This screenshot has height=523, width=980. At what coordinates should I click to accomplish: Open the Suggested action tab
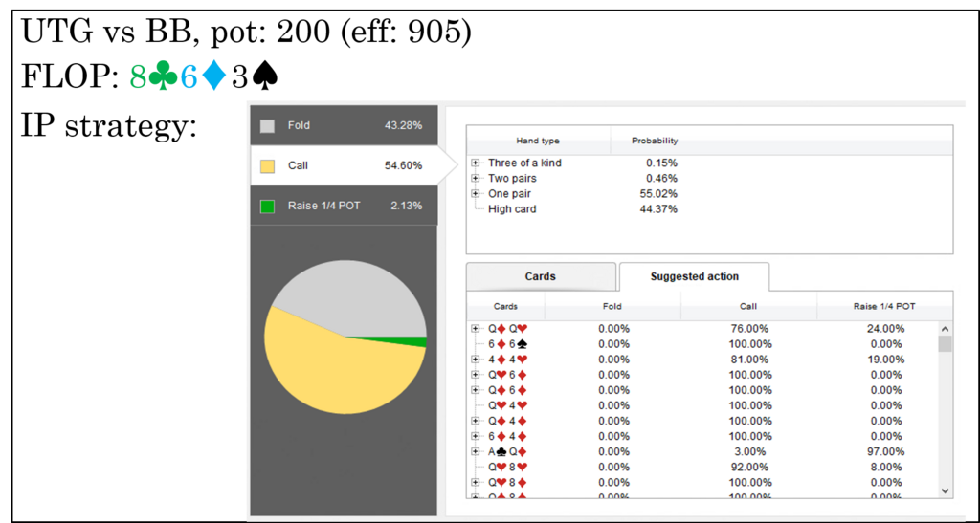(x=695, y=276)
